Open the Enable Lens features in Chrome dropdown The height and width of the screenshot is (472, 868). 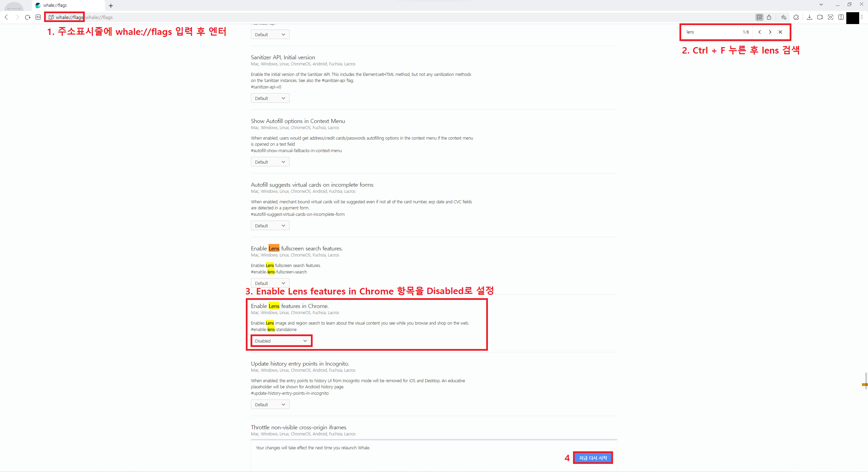[x=281, y=341]
